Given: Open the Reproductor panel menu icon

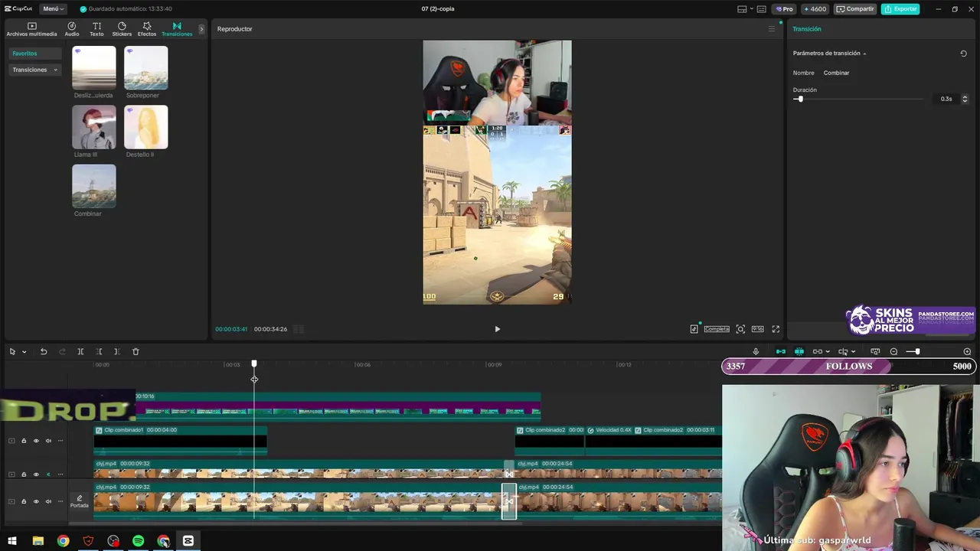Looking at the screenshot, I should pyautogui.click(x=772, y=29).
